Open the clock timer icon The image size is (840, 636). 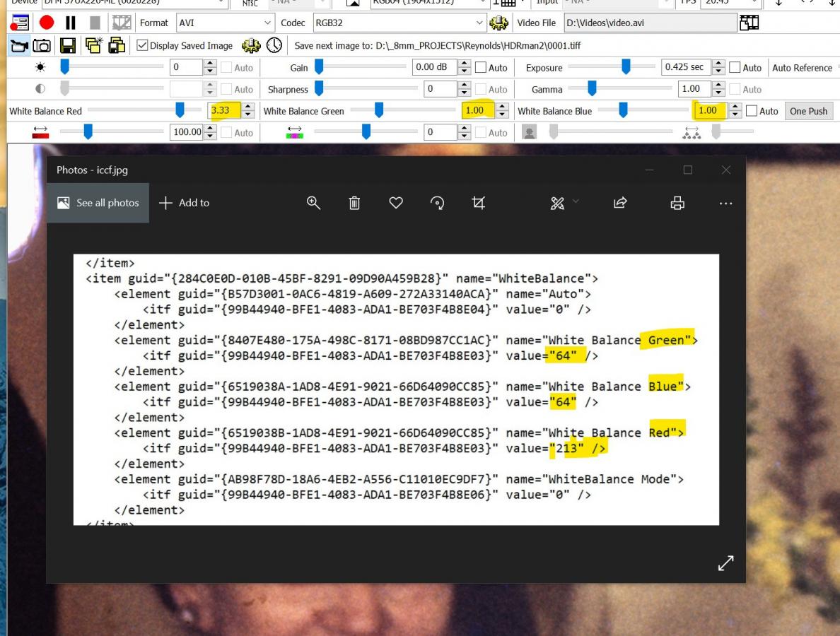click(274, 45)
